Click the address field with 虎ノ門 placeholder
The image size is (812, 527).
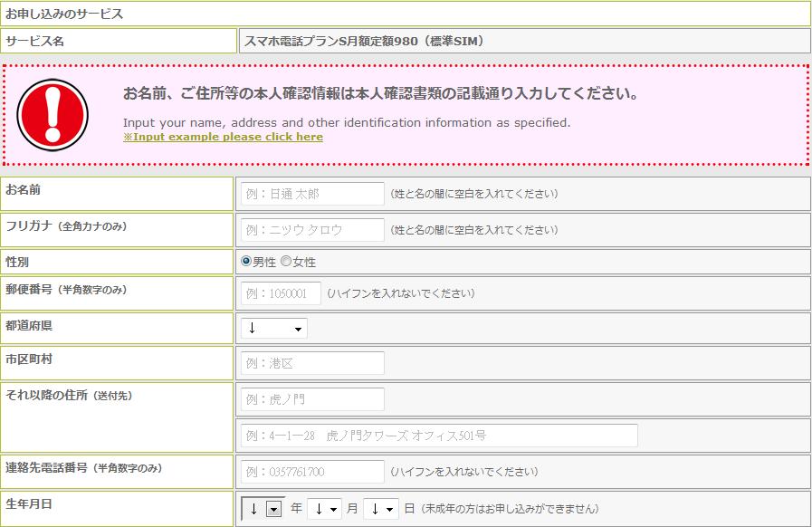(x=312, y=399)
